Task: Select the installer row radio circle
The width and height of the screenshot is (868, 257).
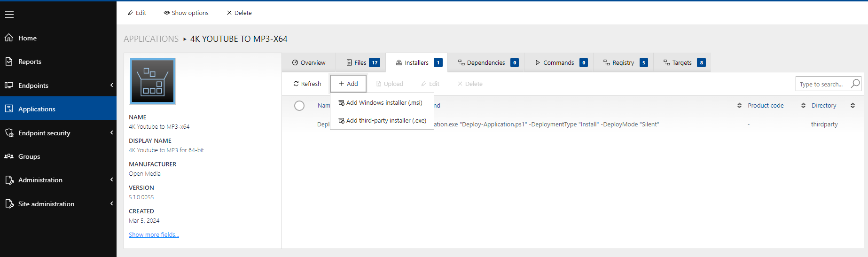Action: click(299, 106)
